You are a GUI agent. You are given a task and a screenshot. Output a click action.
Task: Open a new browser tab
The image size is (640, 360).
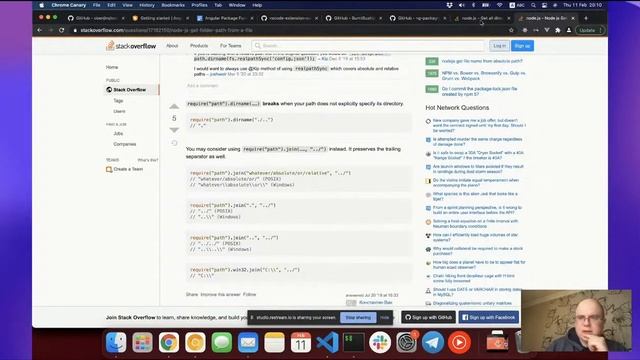pyautogui.click(x=586, y=18)
